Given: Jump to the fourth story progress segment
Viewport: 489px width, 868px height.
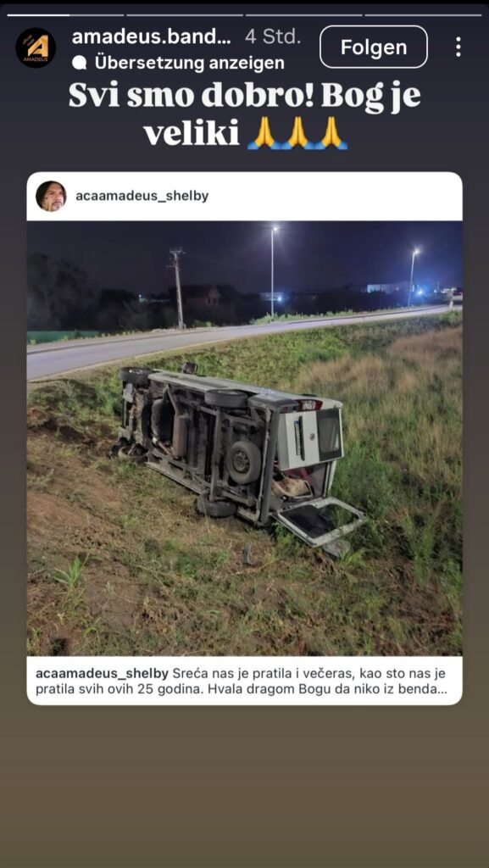Looking at the screenshot, I should 423,15.
